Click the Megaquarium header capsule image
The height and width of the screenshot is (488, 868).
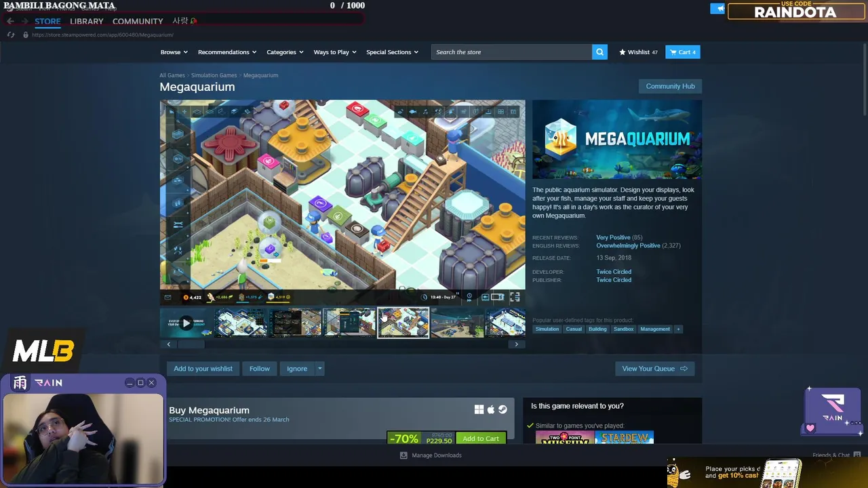coord(617,140)
